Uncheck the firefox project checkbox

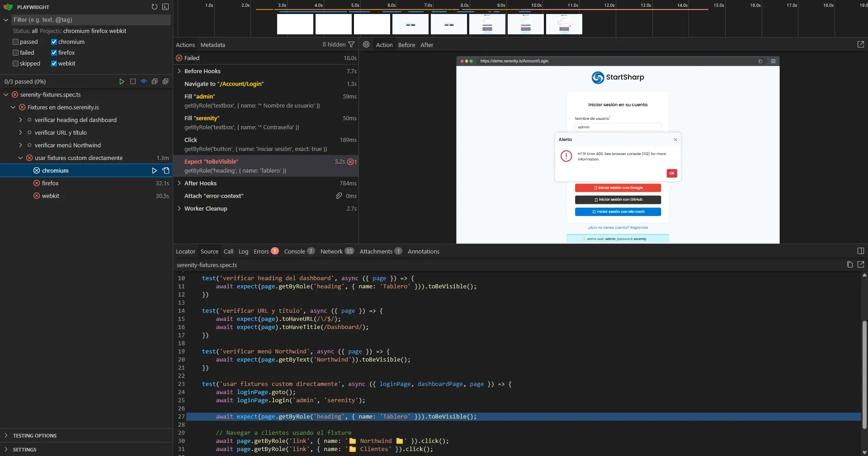point(54,52)
